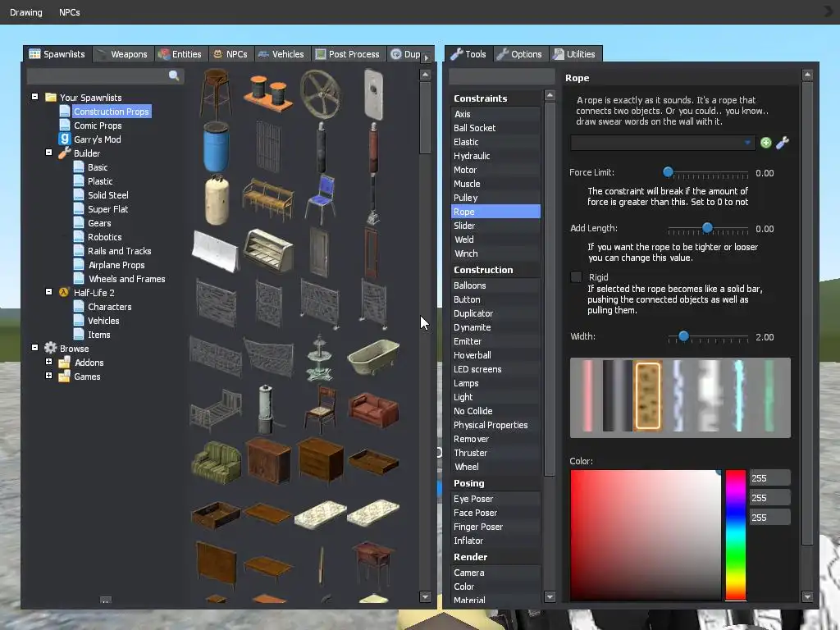Edit the red color value 255
Image resolution: width=840 pixels, height=630 pixels.
[x=769, y=478]
